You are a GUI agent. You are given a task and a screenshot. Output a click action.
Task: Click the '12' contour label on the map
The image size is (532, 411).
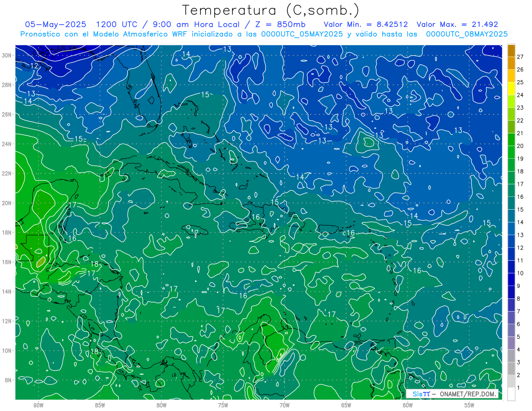pyautogui.click(x=34, y=66)
